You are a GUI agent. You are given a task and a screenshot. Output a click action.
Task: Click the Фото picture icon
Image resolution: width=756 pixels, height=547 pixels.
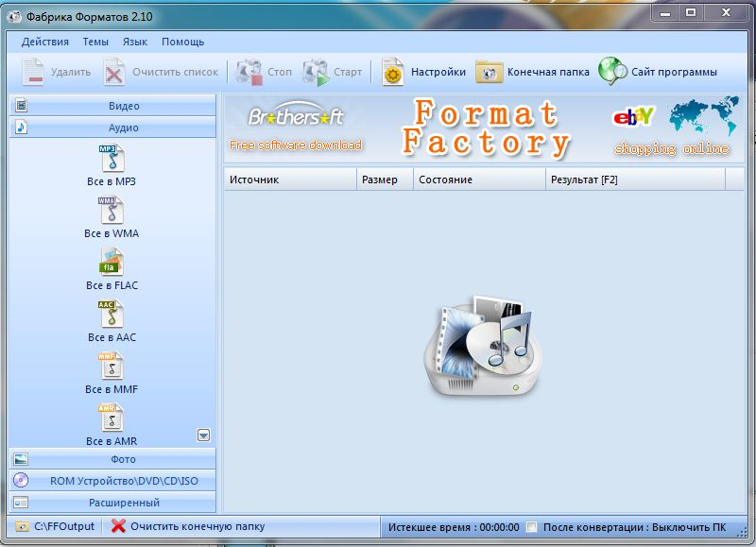[x=21, y=459]
